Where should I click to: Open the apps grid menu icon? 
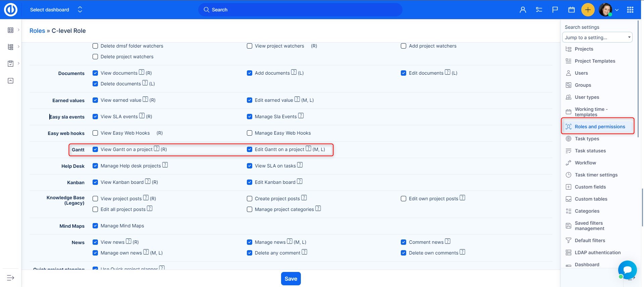click(x=630, y=10)
